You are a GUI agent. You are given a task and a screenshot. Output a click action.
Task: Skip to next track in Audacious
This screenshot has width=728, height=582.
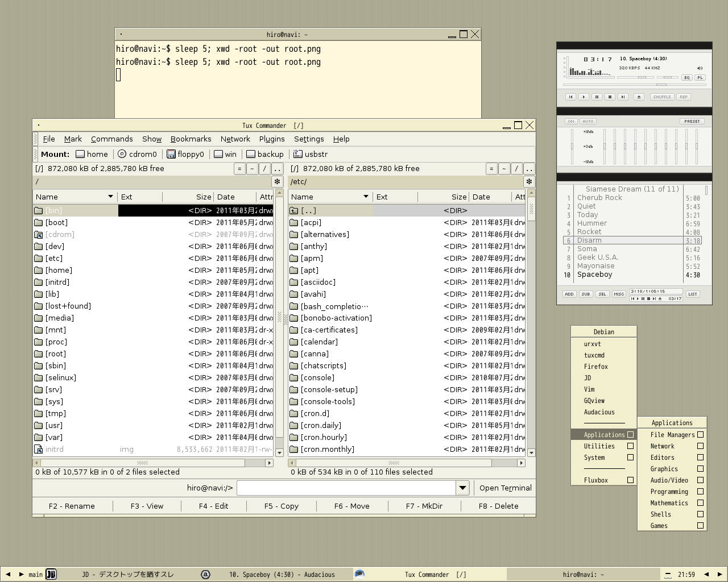pos(623,97)
